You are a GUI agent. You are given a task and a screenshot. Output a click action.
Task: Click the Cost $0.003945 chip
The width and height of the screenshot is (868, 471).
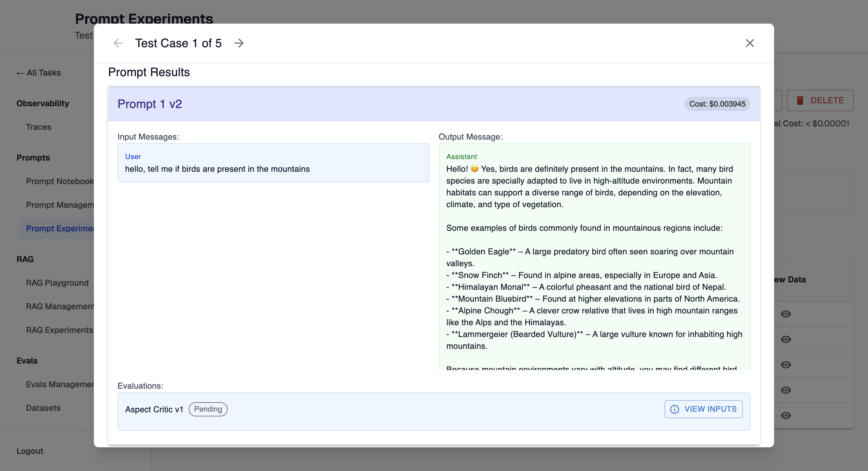coord(717,104)
